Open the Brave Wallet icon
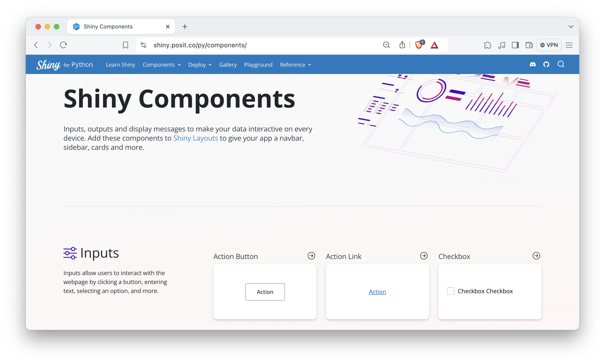Image resolution: width=605 pixels, height=364 pixels. point(529,45)
